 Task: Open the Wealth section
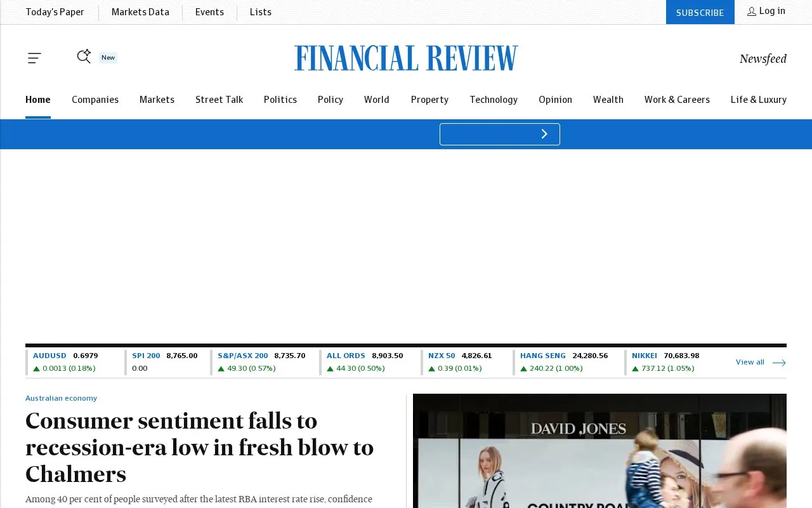[608, 100]
